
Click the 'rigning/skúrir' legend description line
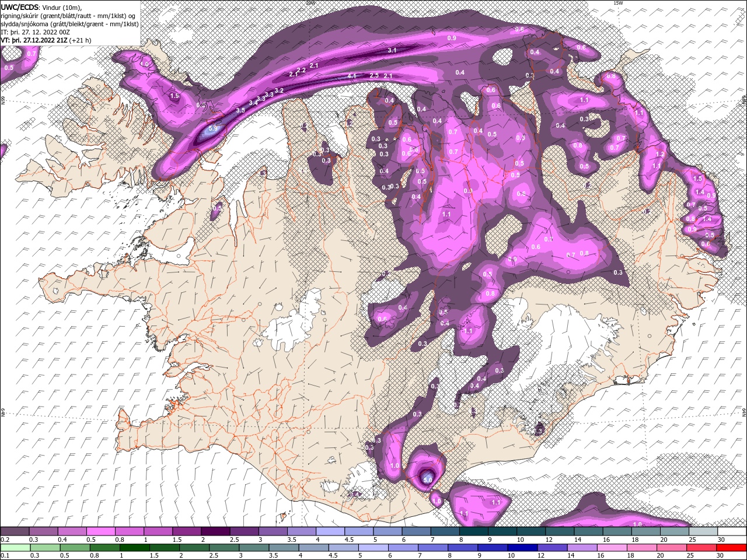click(x=68, y=16)
